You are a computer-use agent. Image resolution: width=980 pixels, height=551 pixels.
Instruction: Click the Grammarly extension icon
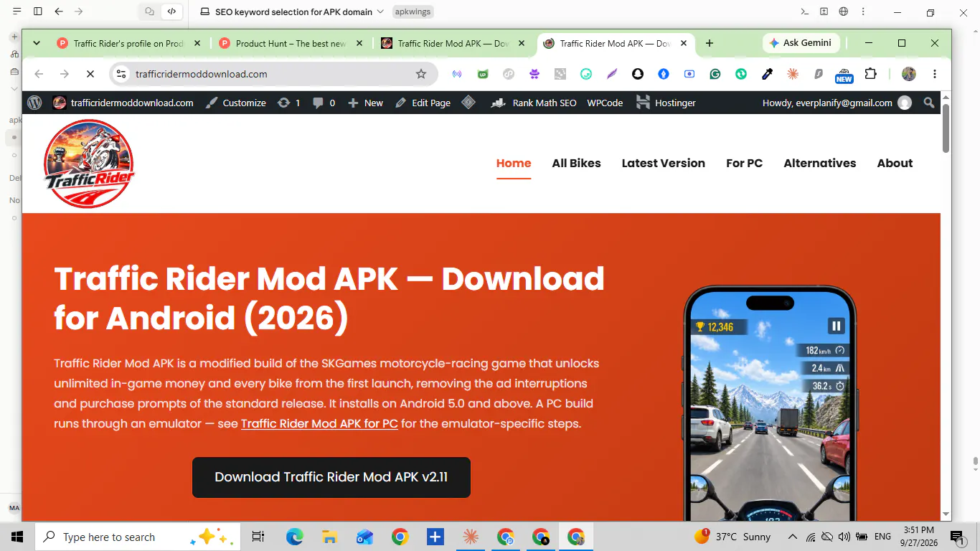pos(715,74)
